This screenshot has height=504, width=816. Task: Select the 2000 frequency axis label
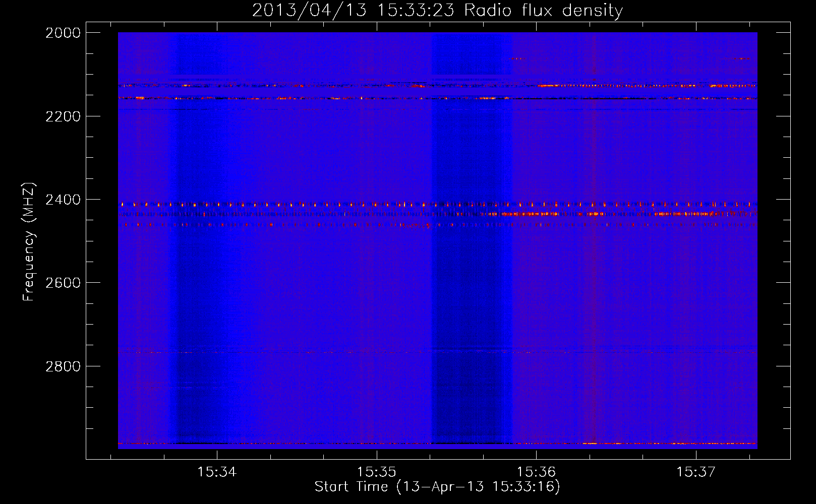coord(63,33)
